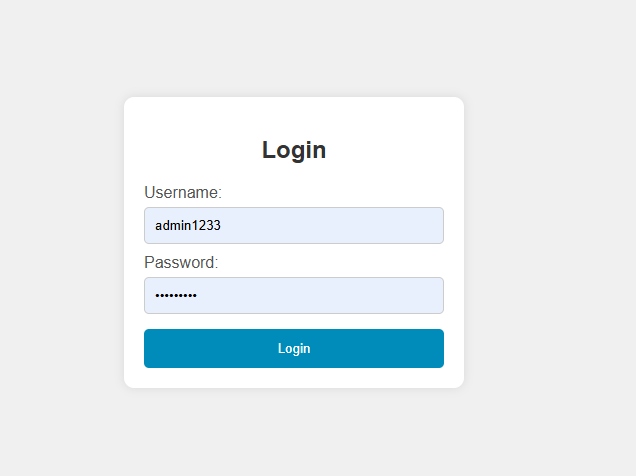Focus the Password input field
The image size is (636, 476).
(x=293, y=295)
